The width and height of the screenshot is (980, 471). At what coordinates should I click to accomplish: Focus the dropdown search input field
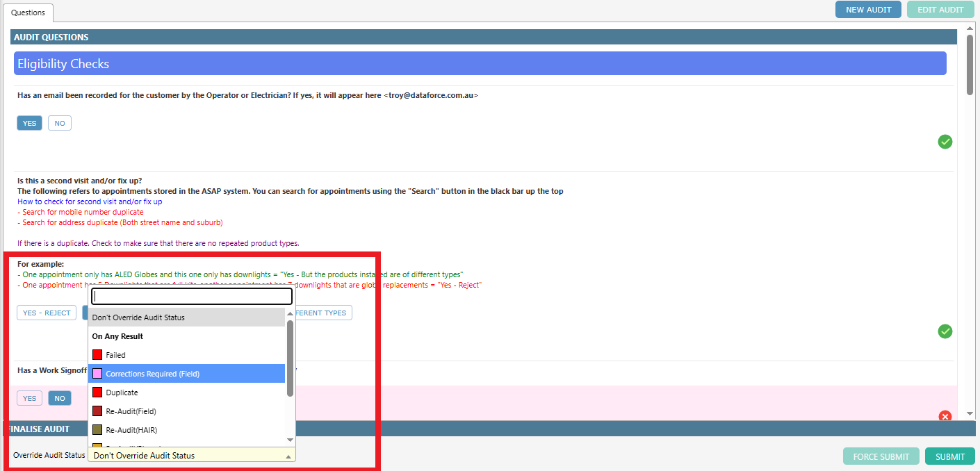191,297
